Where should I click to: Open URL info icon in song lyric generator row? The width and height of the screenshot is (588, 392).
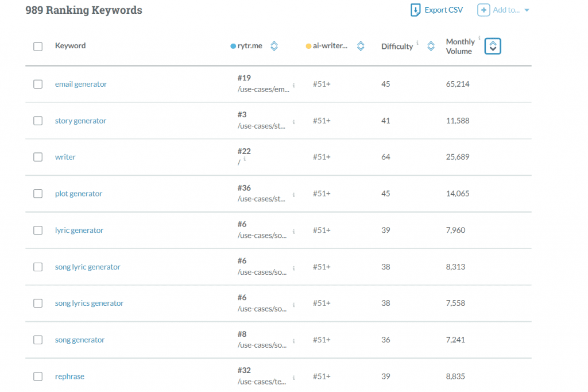(293, 268)
